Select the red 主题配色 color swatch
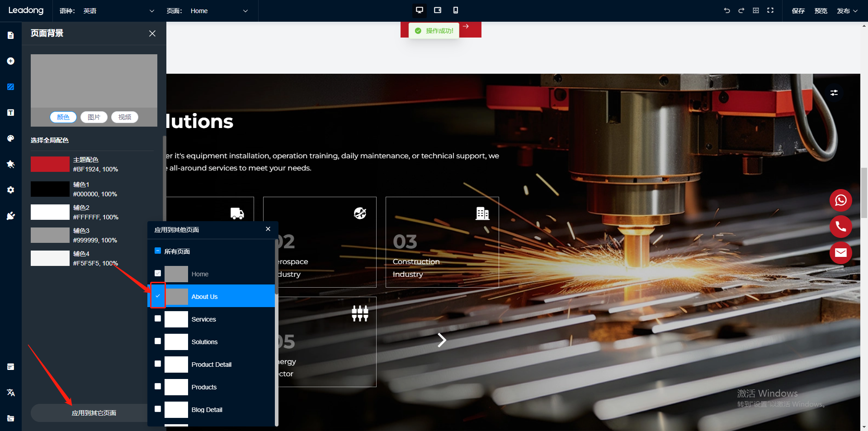This screenshot has width=868, height=431. [50, 164]
